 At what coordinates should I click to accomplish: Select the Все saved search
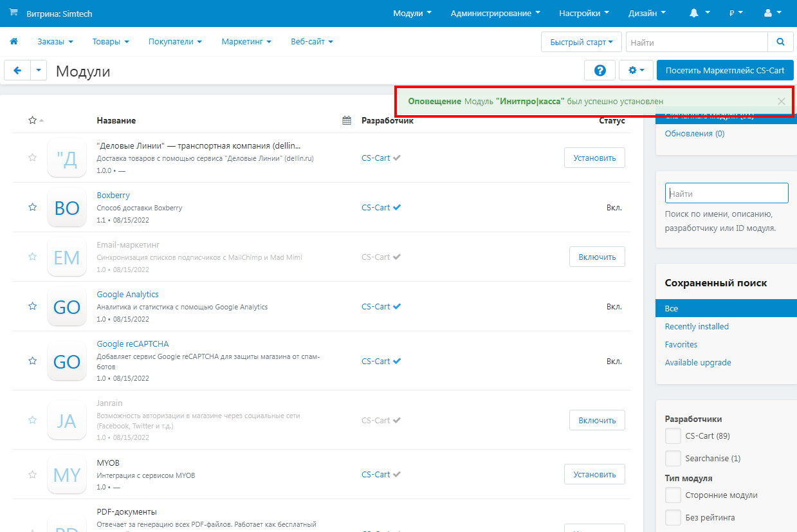[726, 308]
